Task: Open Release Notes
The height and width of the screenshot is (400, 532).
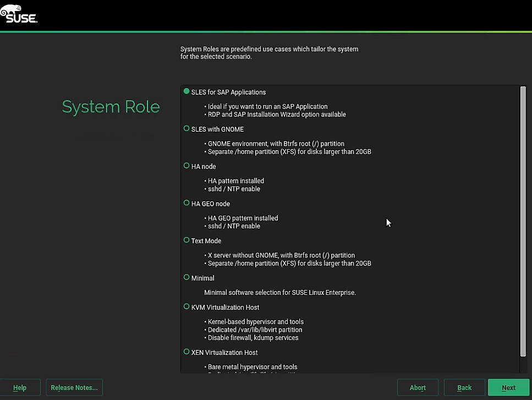Action: (74, 387)
